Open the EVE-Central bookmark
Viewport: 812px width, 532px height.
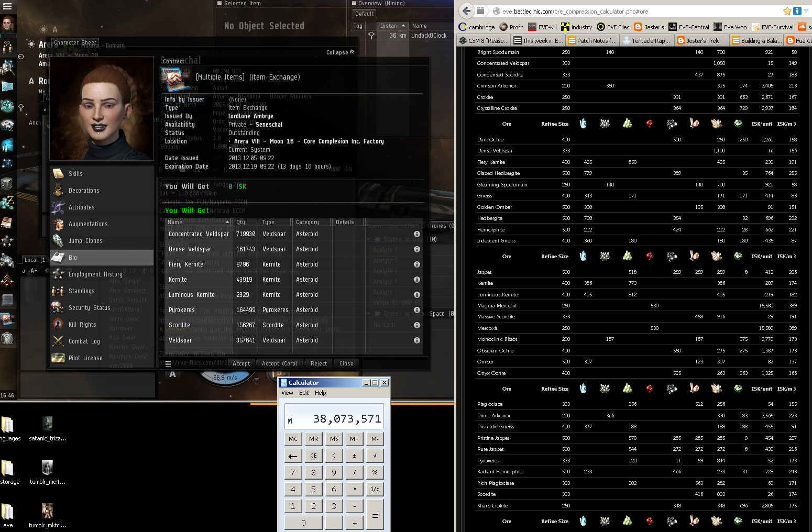click(688, 27)
